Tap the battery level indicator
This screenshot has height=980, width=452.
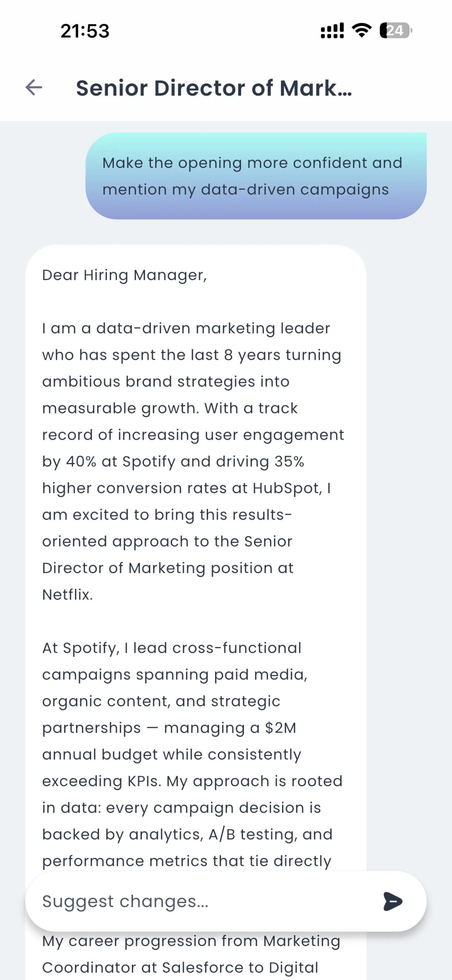(x=395, y=31)
